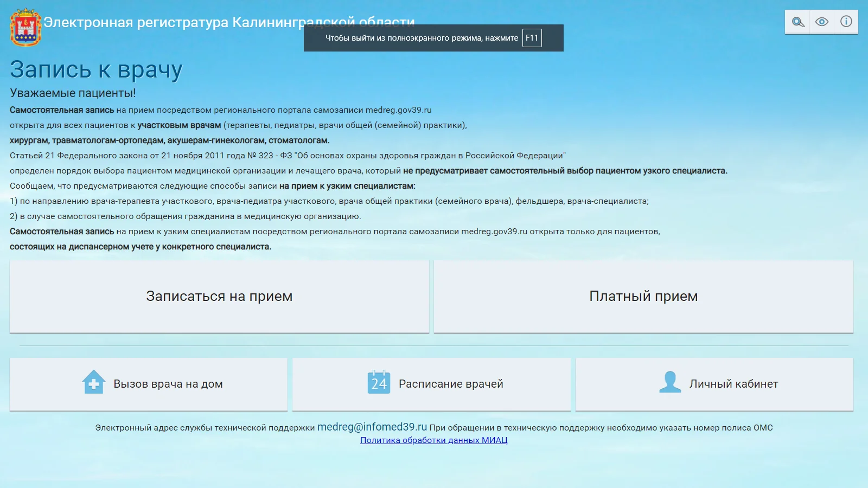The height and width of the screenshot is (488, 868).
Task: Click the Kaliningrad coat of arms logo
Action: [x=25, y=27]
